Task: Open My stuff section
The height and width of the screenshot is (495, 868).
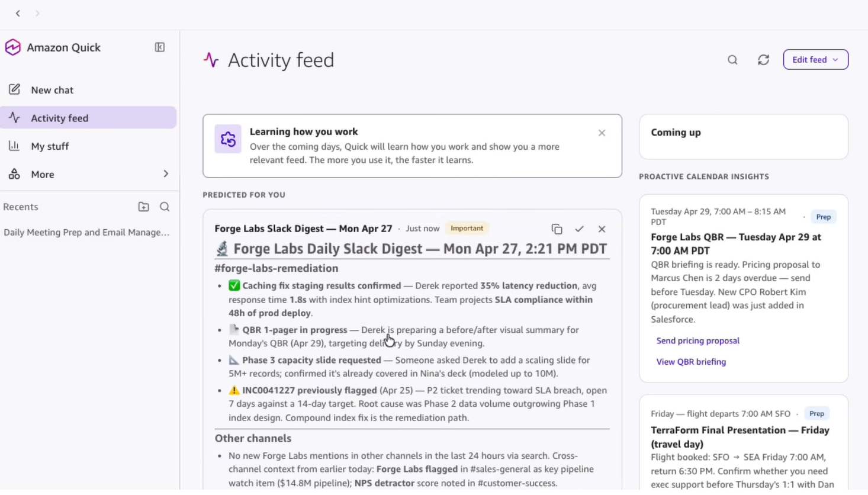Action: point(50,146)
